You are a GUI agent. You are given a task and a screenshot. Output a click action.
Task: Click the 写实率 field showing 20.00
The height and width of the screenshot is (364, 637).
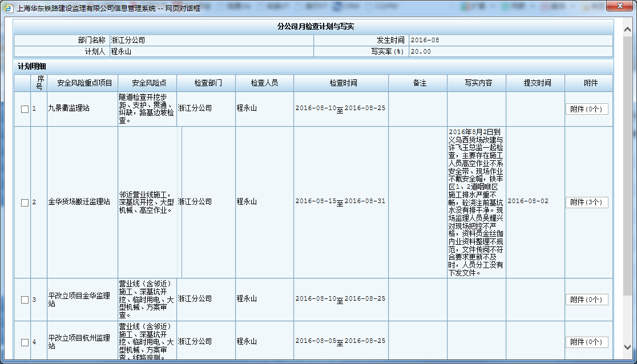coord(510,51)
